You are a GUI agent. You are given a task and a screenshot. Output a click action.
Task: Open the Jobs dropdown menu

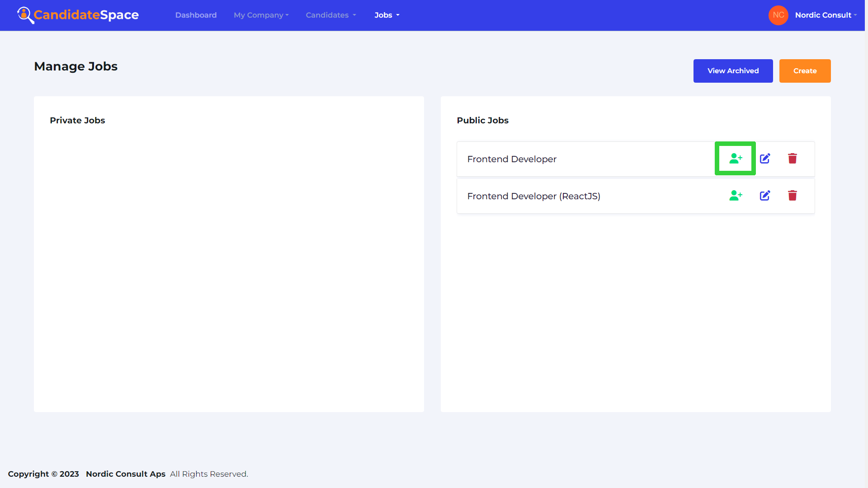(387, 15)
